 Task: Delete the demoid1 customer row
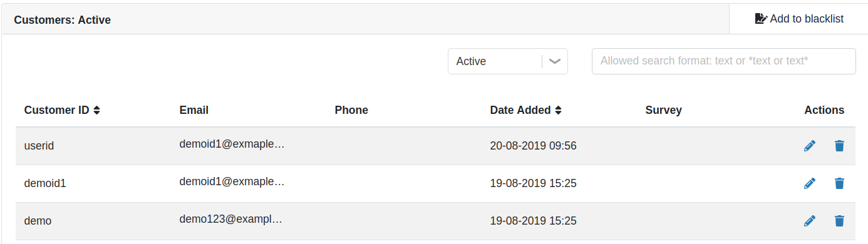pos(839,183)
